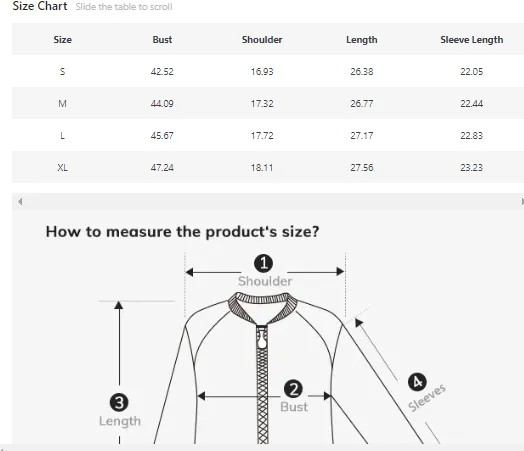Click the number 2 Bust marker
The image size is (524, 451).
tap(293, 389)
